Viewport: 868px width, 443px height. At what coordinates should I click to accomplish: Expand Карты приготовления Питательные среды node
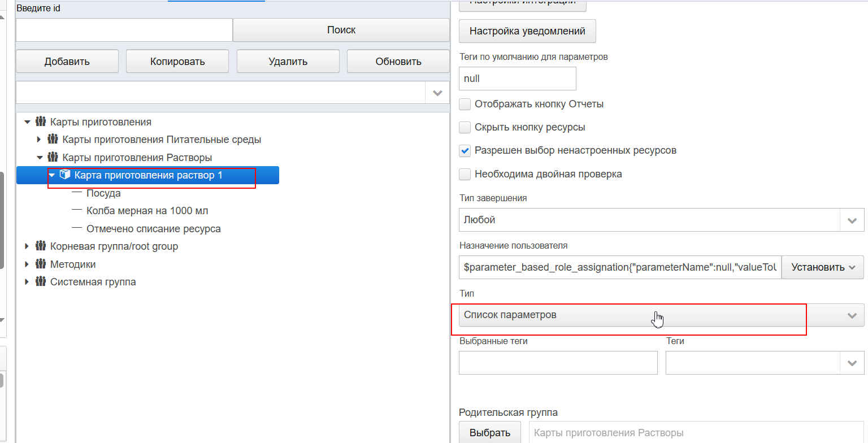(39, 139)
